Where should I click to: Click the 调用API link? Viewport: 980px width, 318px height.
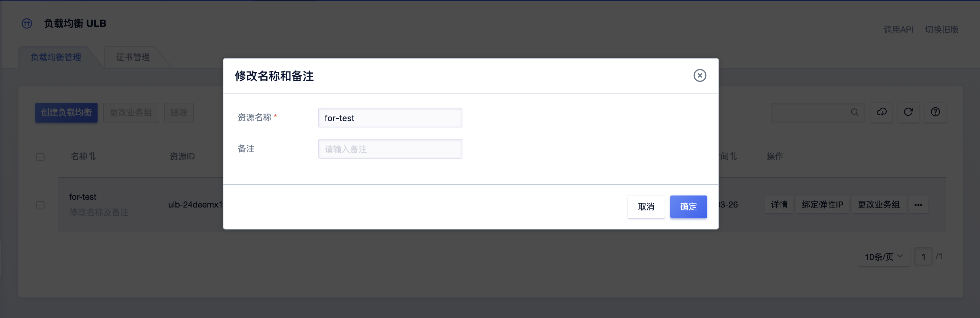click(898, 29)
